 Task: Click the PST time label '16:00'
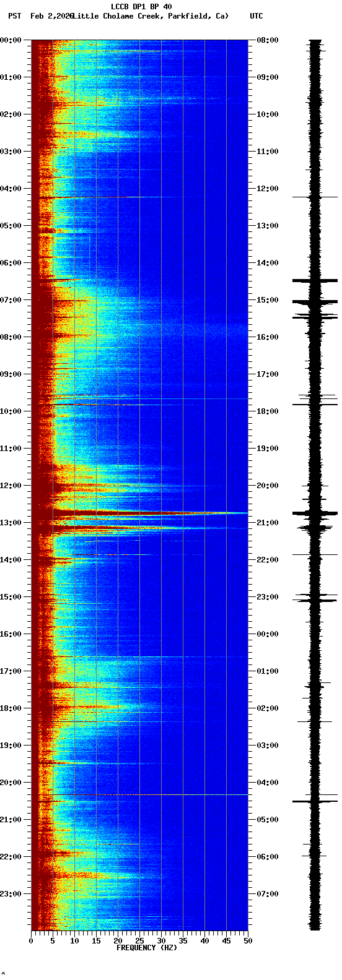(x=10, y=634)
